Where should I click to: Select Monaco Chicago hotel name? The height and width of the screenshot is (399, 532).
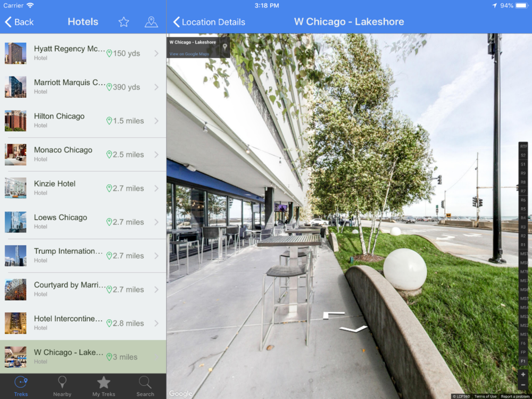coord(63,150)
